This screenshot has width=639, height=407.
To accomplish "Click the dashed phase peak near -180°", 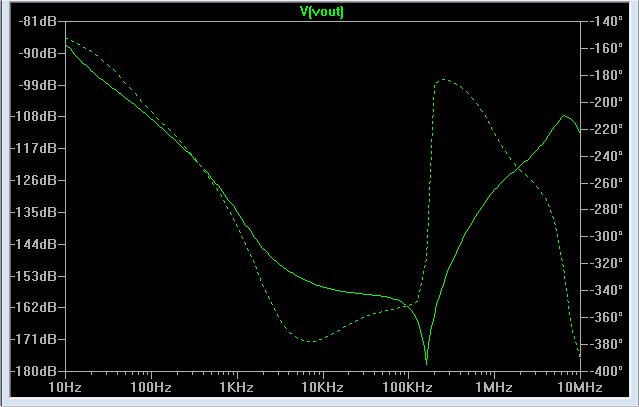I will pos(443,80).
